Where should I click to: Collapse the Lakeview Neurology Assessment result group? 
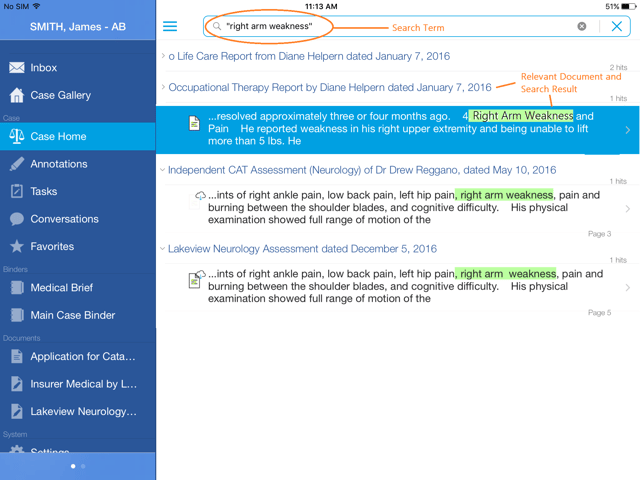click(162, 249)
